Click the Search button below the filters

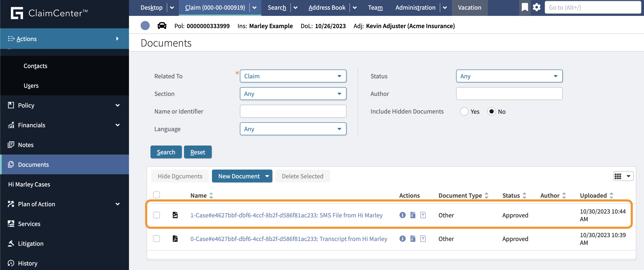pos(166,152)
